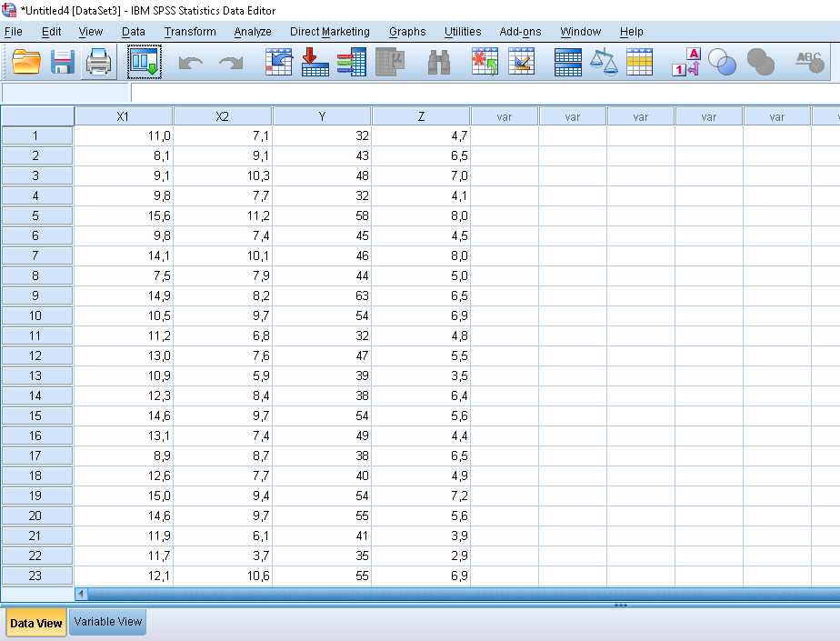Toggle the Value Labels display icon
Viewport: 840px width, 641px height.
pos(685,62)
